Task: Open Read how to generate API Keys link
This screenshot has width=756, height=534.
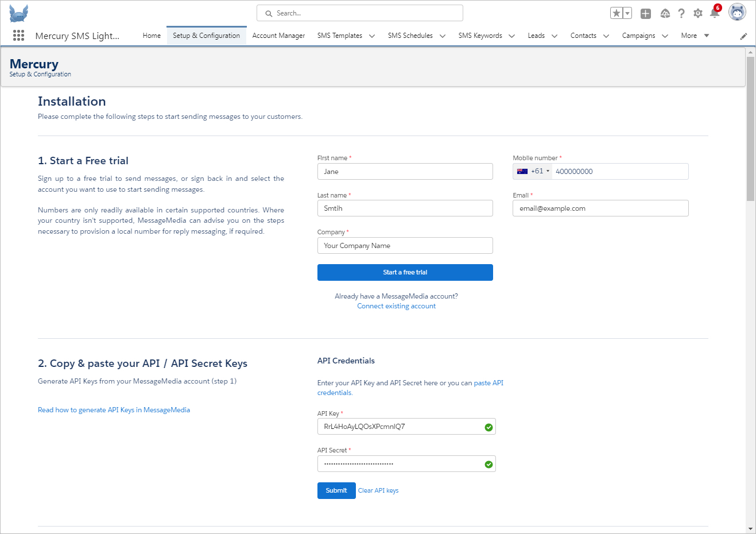Action: coord(114,410)
